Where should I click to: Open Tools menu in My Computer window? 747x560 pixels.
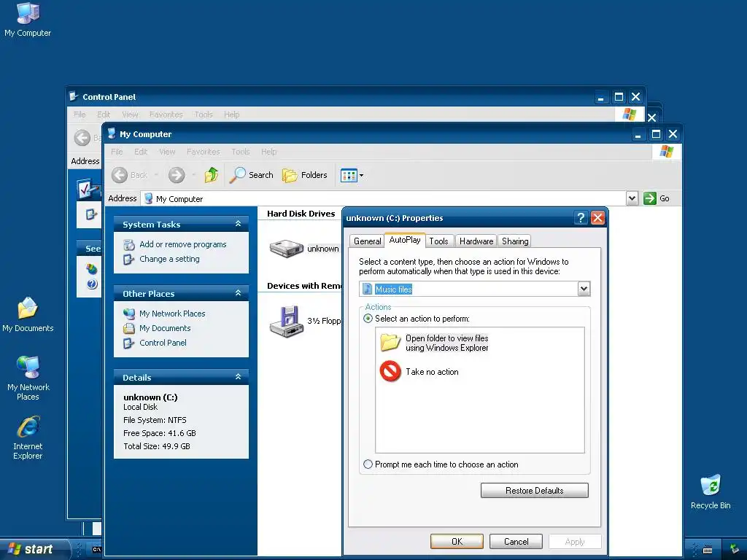240,152
